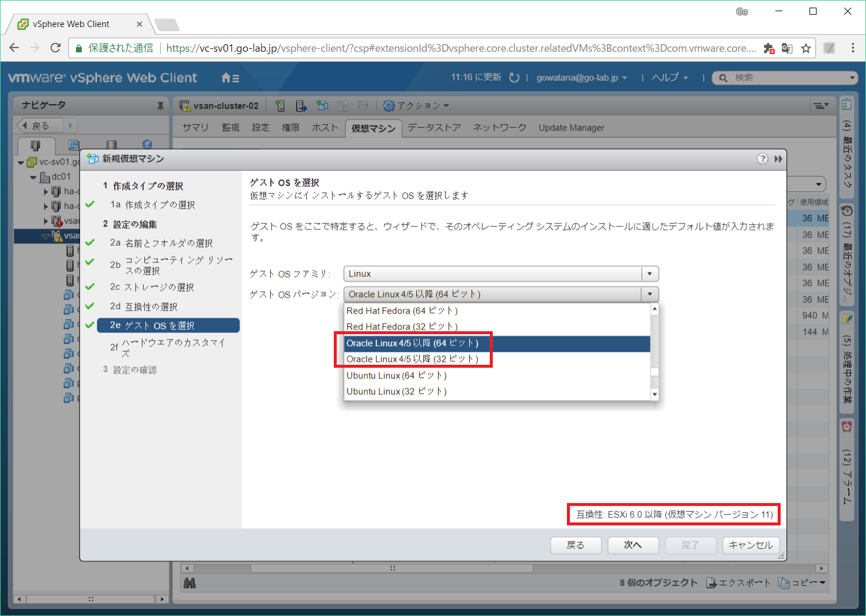
Task: Open the search box dropdown arrow
Action: pyautogui.click(x=852, y=78)
